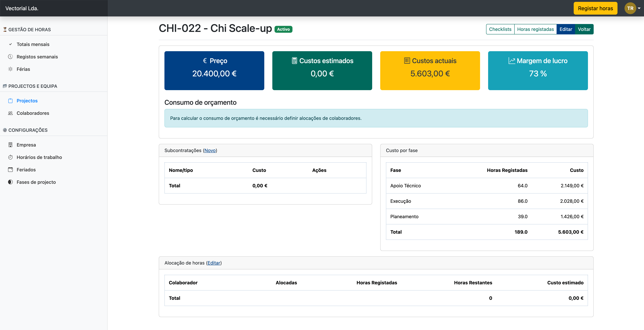Click the calculator icon in Custos estimados card
Viewport: 644px width, 330px height.
coord(294,61)
